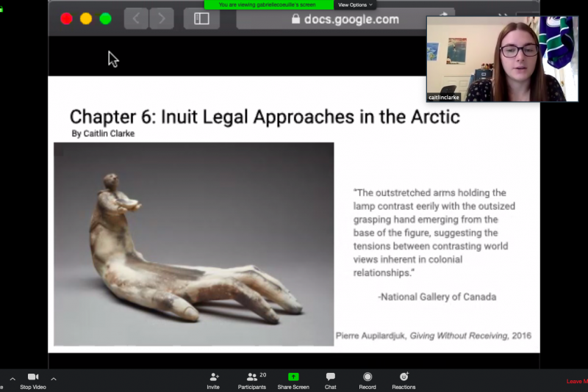Click the green screen viewing notification banner
This screenshot has width=588, height=392.
click(x=268, y=5)
